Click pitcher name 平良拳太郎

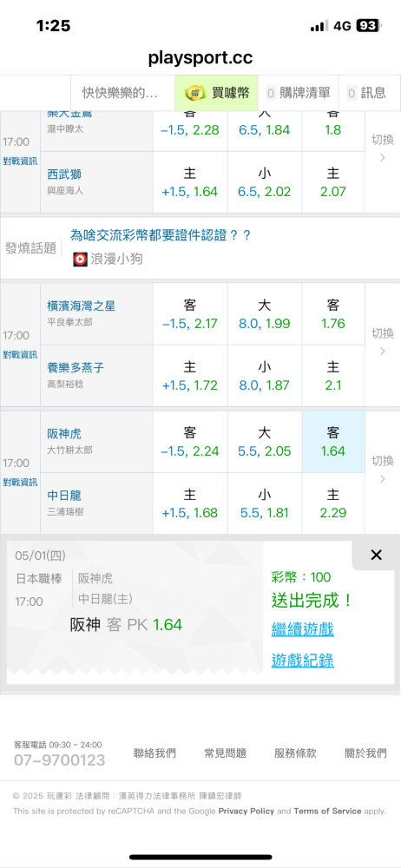coord(69,322)
